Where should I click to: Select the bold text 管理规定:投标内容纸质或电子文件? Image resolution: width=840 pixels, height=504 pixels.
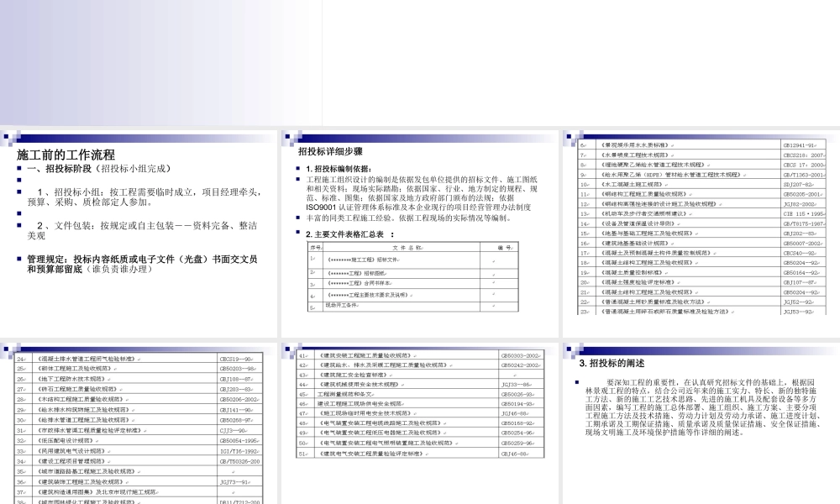(143, 264)
